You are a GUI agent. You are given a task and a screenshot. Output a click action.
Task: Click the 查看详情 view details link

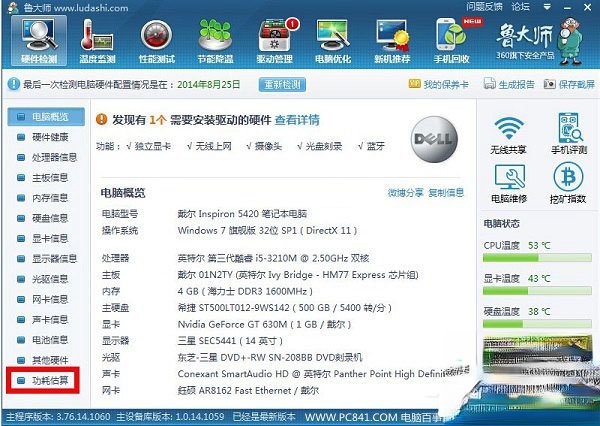[297, 120]
